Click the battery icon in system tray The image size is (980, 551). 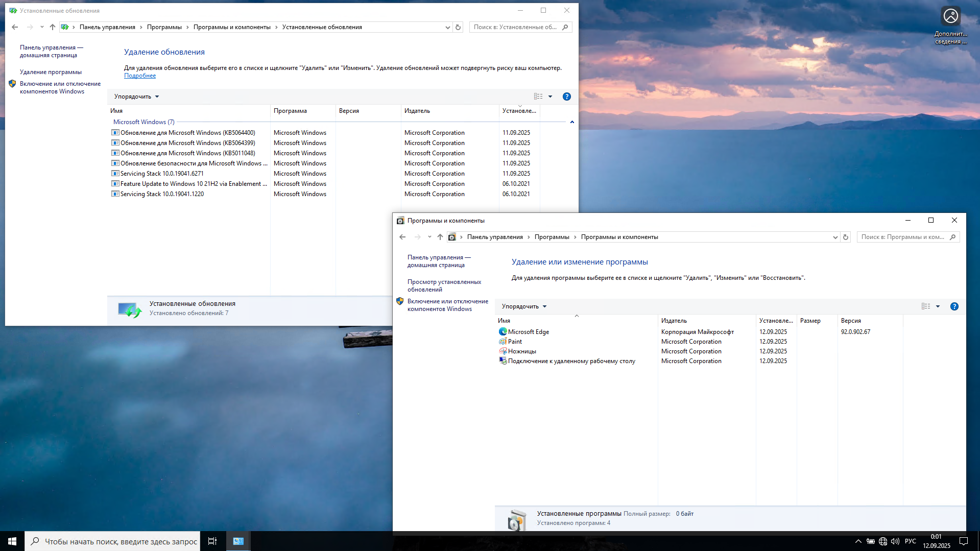(871, 541)
